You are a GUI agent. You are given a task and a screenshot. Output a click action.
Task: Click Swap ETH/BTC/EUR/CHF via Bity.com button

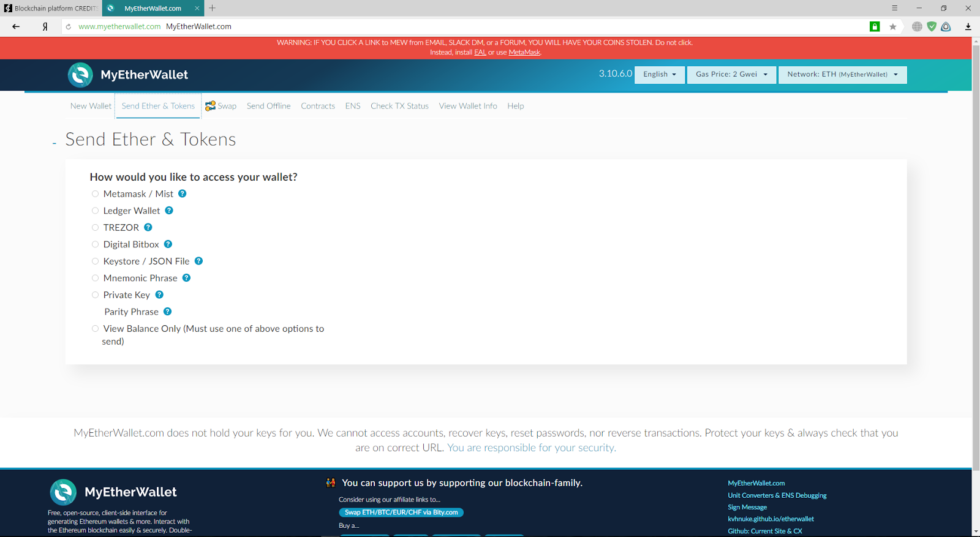coord(401,513)
